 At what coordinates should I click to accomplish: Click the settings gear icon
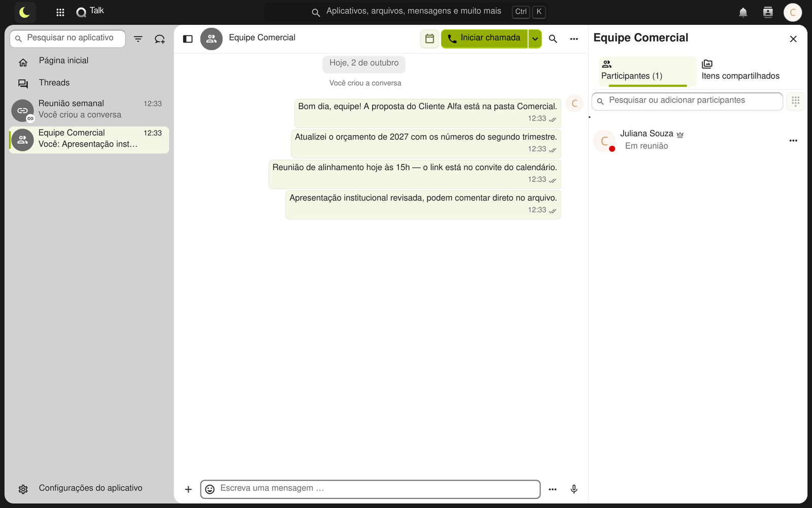tap(23, 489)
